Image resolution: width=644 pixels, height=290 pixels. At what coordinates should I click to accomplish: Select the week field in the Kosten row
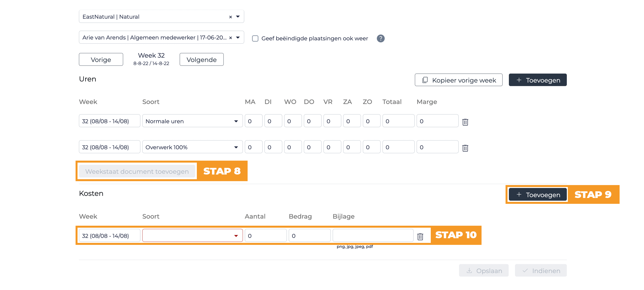click(x=110, y=235)
